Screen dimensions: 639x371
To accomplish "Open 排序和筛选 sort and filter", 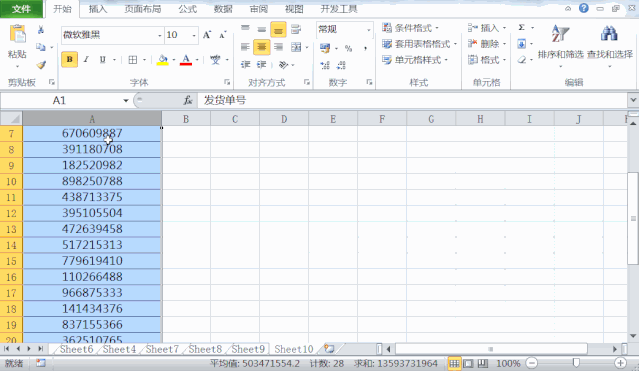I will tap(560, 46).
